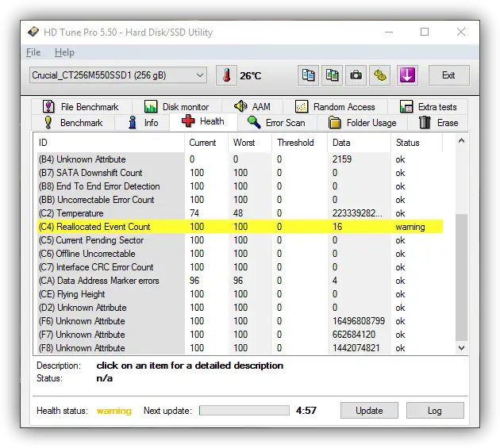Switch to the Folder Usage tab

click(x=362, y=123)
